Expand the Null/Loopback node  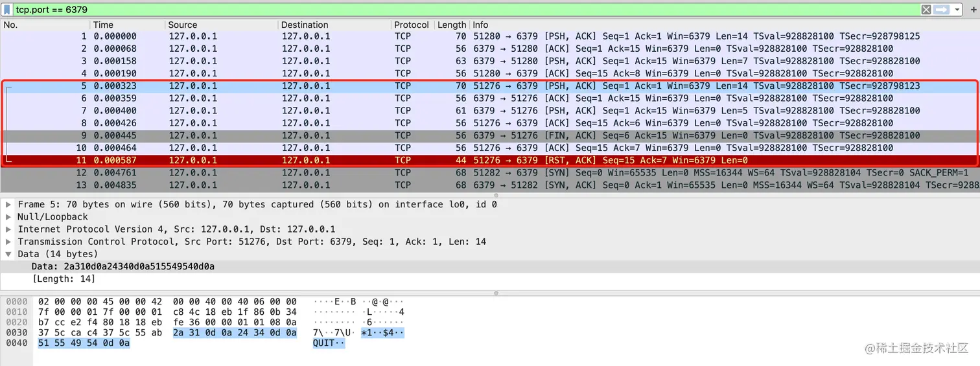(x=8, y=217)
